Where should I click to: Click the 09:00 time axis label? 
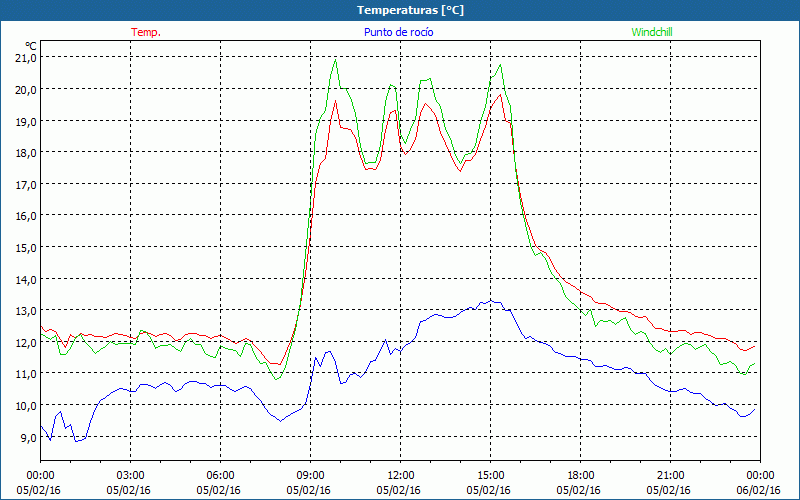pyautogui.click(x=310, y=476)
